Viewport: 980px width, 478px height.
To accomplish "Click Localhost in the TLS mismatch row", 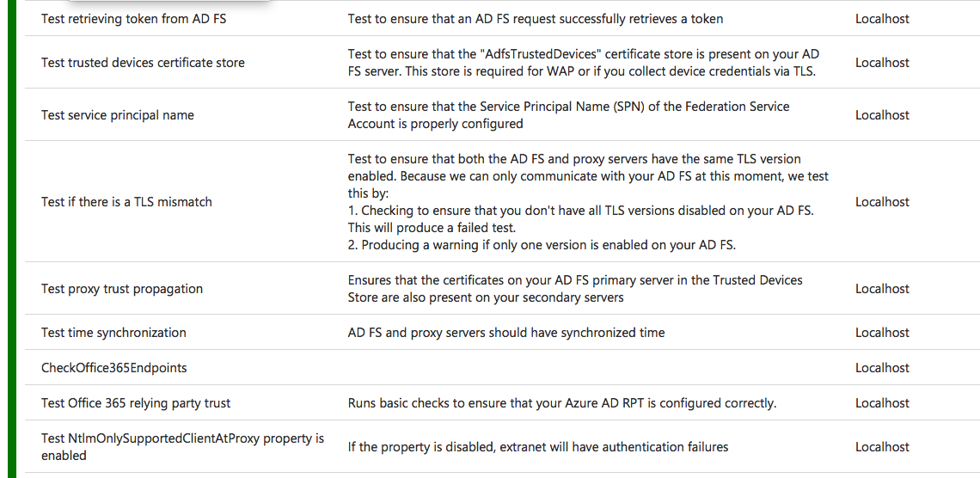I will [x=882, y=202].
